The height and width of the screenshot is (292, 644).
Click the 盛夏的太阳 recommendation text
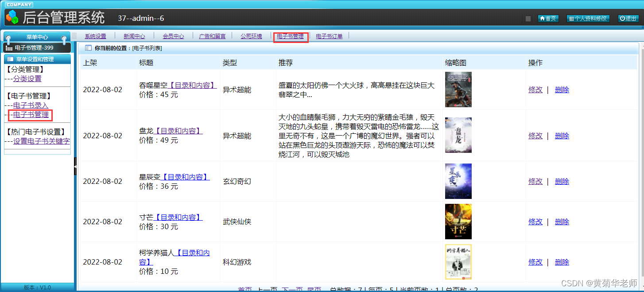tap(357, 90)
